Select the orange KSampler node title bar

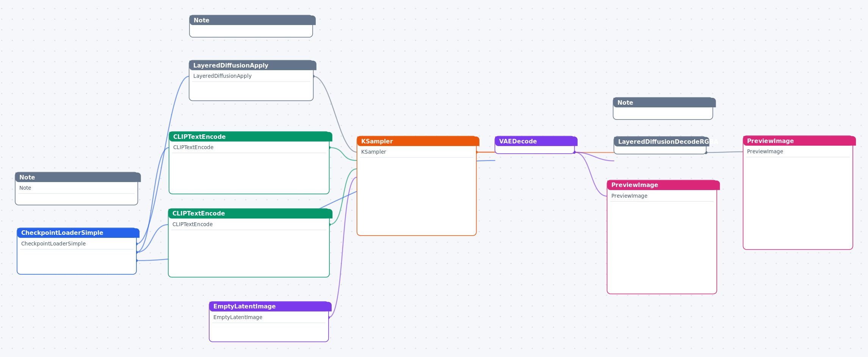(418, 141)
